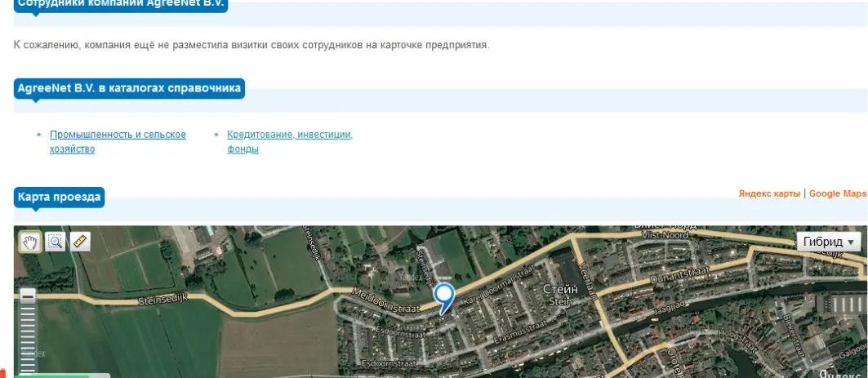Select the hand pan tool on map
868x378 pixels.
click(x=31, y=241)
